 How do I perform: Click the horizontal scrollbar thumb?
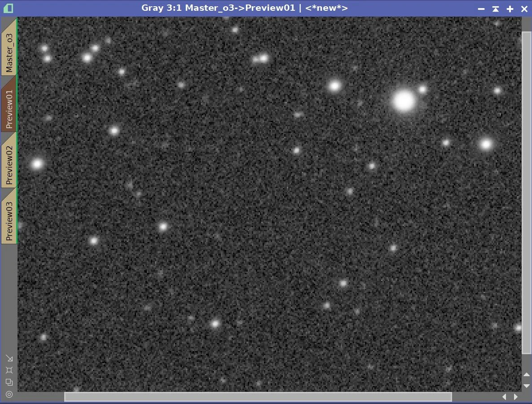[x=258, y=396]
